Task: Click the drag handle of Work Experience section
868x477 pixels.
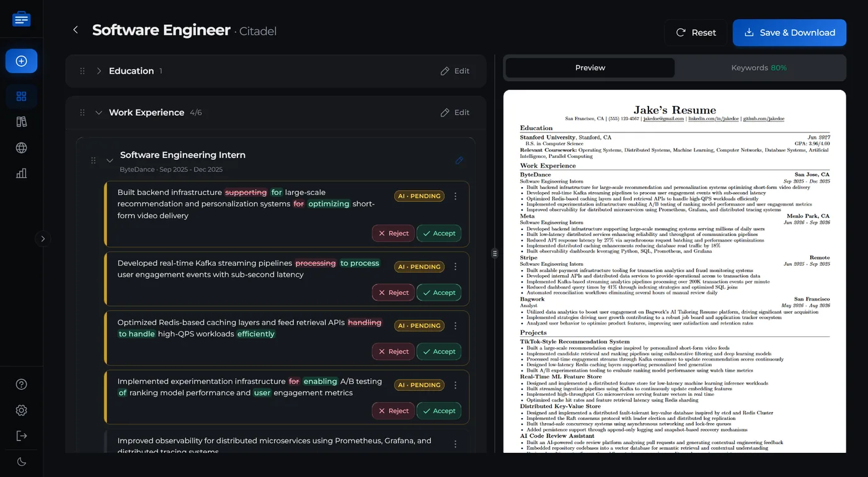Action: tap(82, 113)
